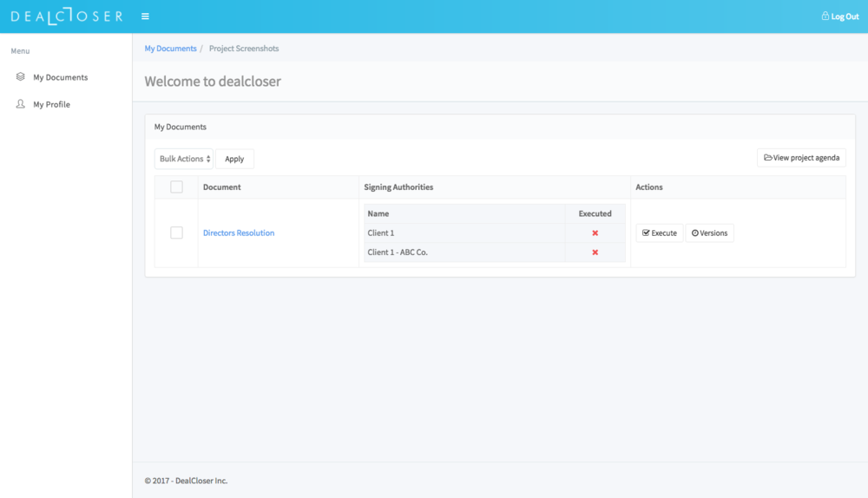Click the 2017 DealCloser Inc. footer text
The image size is (868, 498).
click(x=186, y=481)
